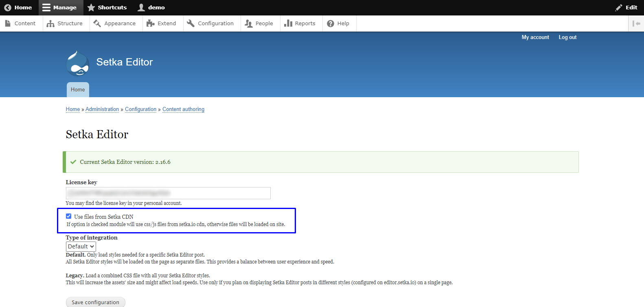Click the Drupal drop logo
The image size is (644, 307).
[x=77, y=63]
